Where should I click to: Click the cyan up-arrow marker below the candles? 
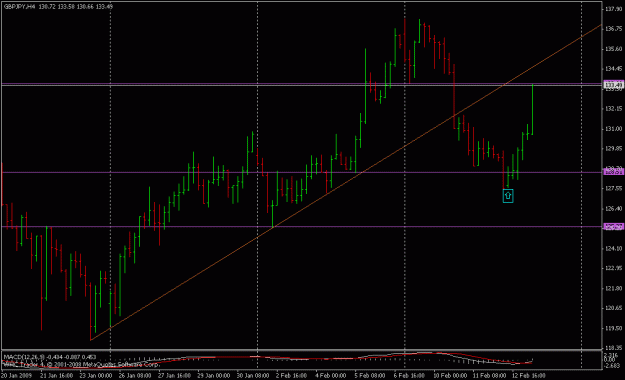pyautogui.click(x=507, y=196)
